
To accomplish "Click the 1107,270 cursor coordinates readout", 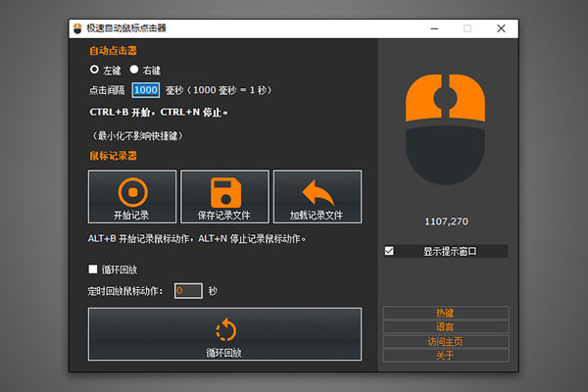I will [445, 221].
